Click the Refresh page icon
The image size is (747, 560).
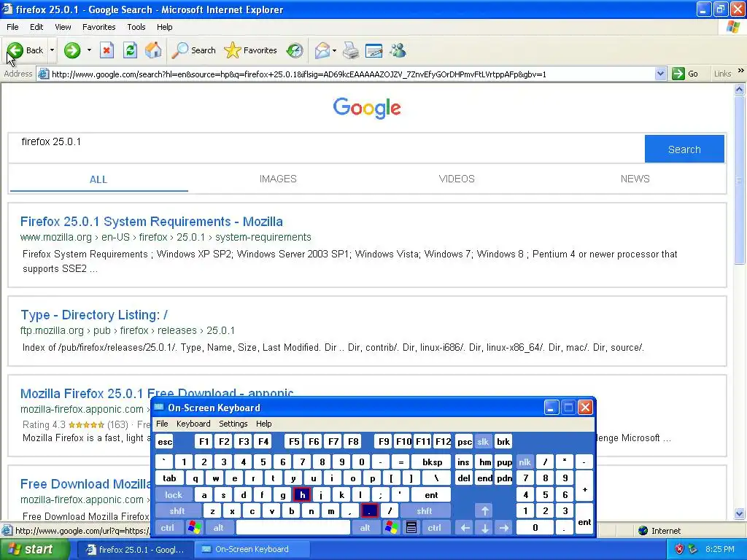[x=130, y=50]
